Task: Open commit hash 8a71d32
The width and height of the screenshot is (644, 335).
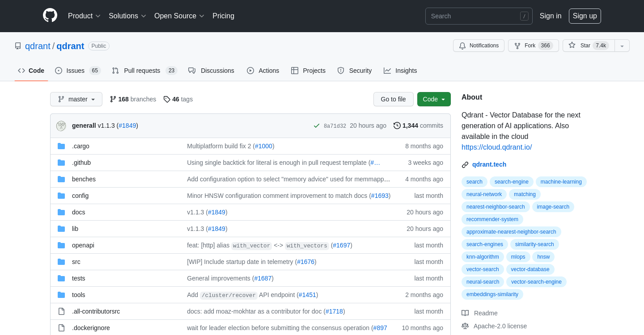Action: pyautogui.click(x=335, y=126)
